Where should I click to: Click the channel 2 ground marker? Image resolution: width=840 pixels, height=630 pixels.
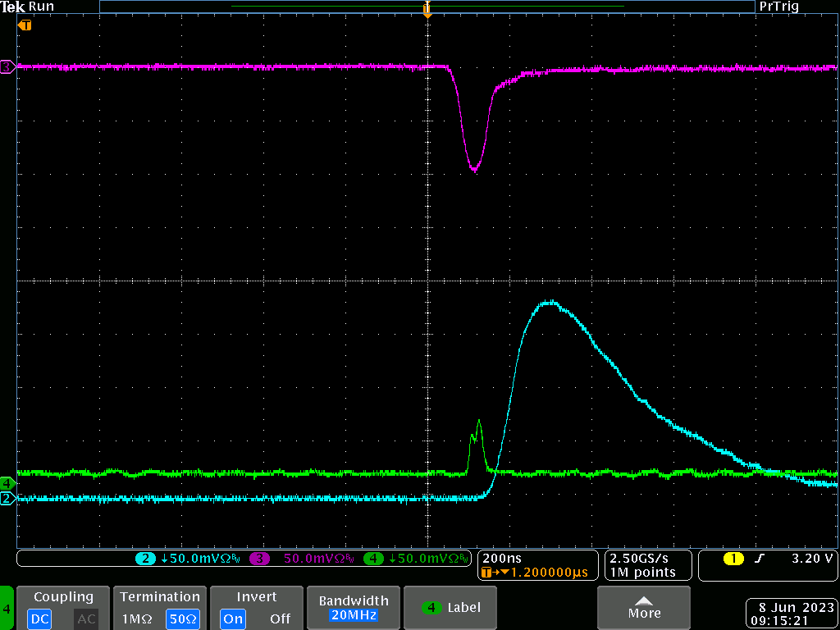pos(7,499)
